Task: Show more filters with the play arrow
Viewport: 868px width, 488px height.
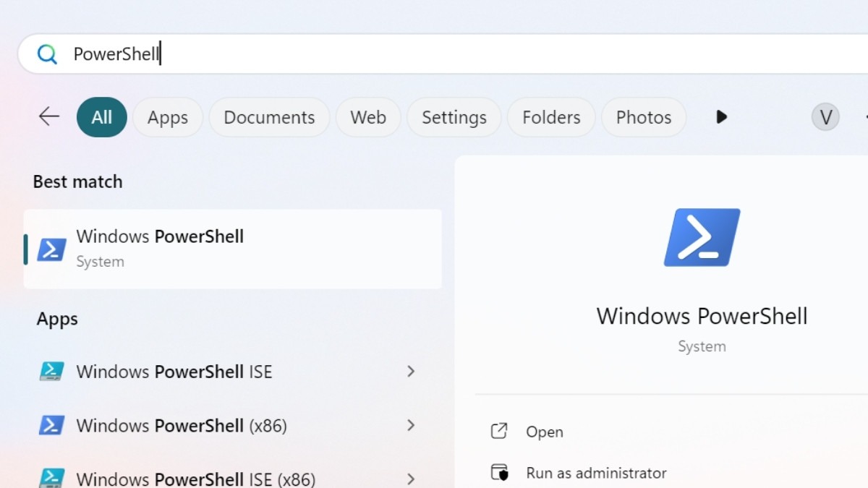Action: pyautogui.click(x=721, y=117)
